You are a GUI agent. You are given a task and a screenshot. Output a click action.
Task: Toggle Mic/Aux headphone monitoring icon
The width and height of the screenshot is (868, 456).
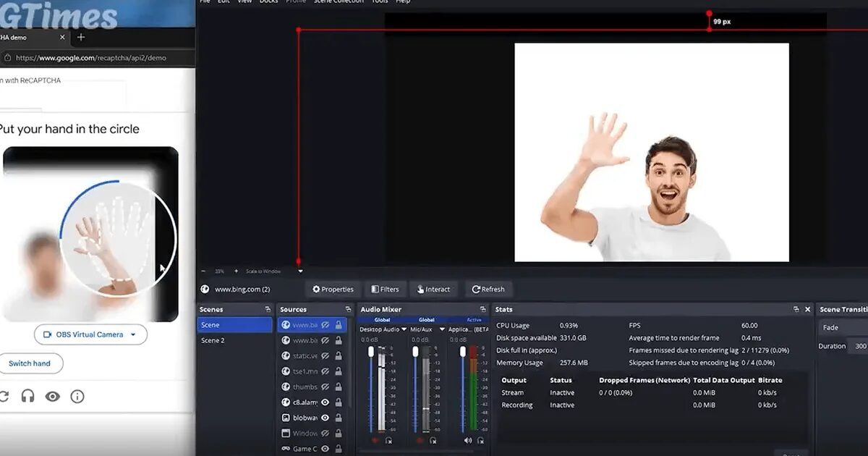click(433, 440)
